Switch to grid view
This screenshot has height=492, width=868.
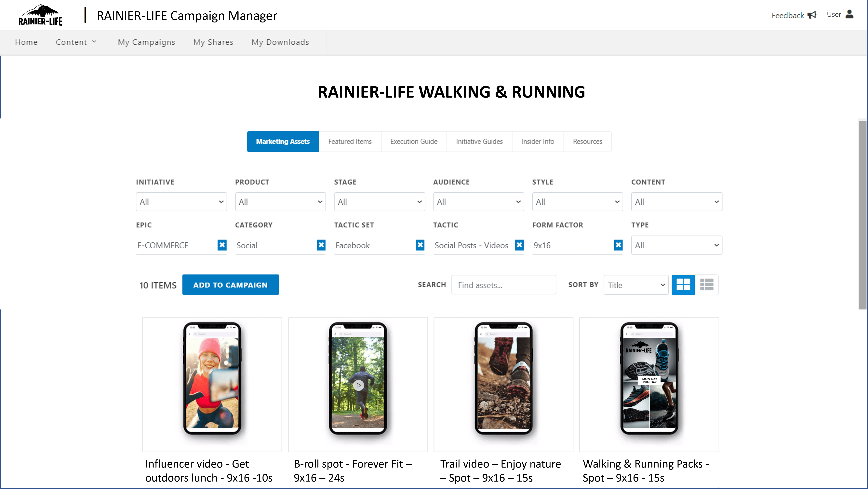click(683, 285)
